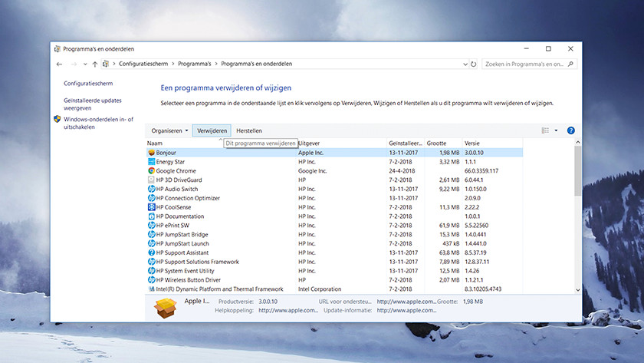The height and width of the screenshot is (363, 644).
Task: Open the Organiseren dropdown menu
Action: point(169,131)
